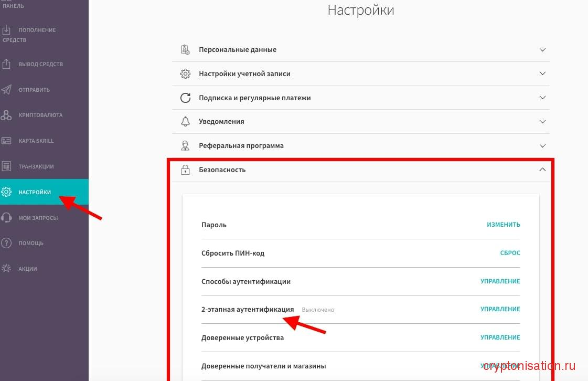Screen dimensions: 588x381
Task: Collapse the Безопасность section
Action: click(x=542, y=170)
